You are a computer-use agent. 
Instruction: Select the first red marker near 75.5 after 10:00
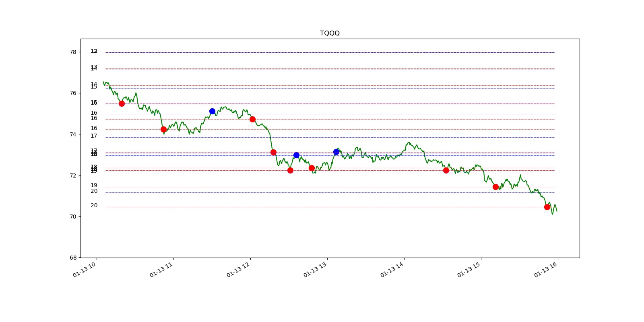click(122, 103)
